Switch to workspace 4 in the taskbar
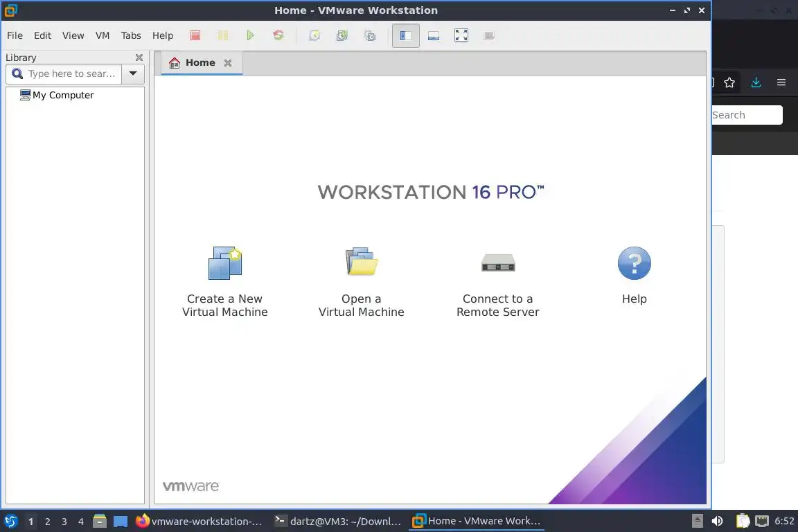798x532 pixels. pyautogui.click(x=81, y=522)
